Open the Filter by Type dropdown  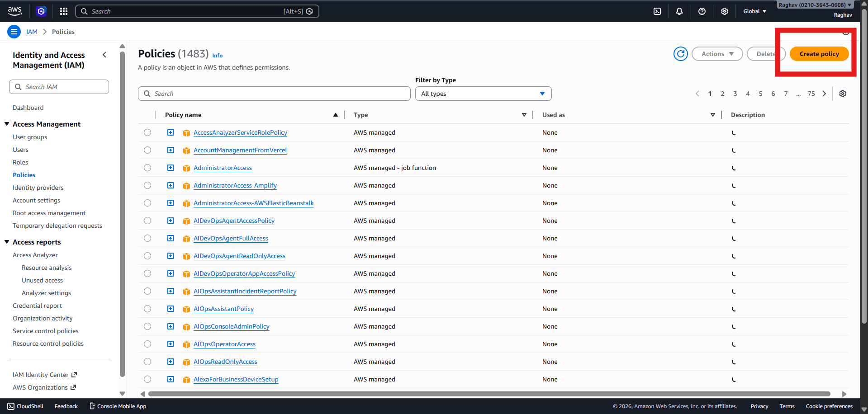(x=483, y=94)
